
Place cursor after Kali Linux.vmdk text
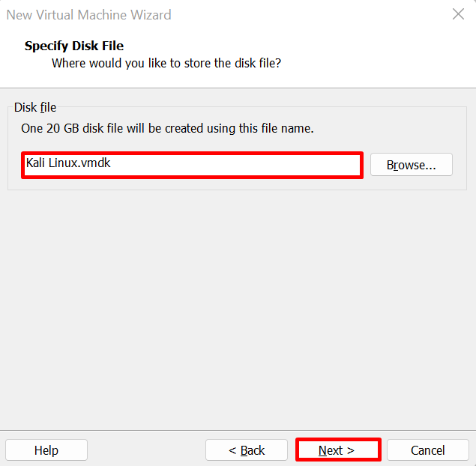click(x=111, y=163)
